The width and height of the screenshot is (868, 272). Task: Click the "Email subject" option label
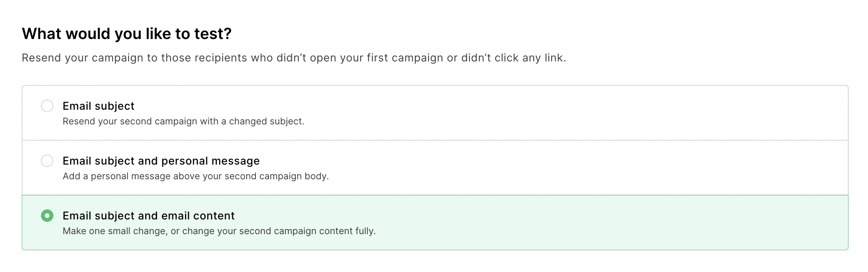[x=98, y=106]
